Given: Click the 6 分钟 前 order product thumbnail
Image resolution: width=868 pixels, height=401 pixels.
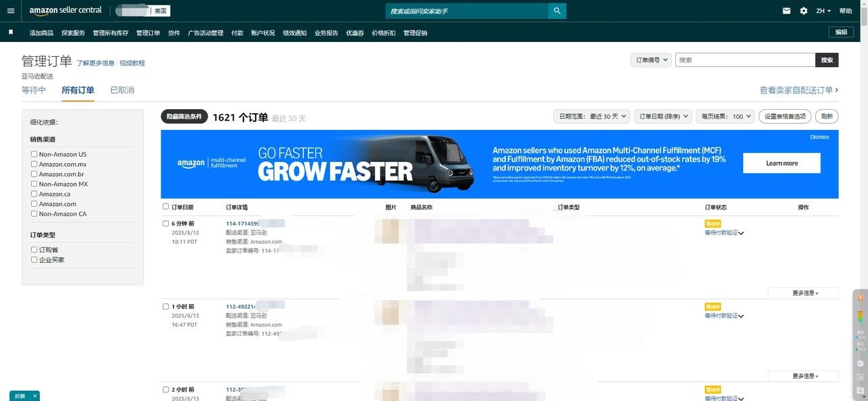Looking at the screenshot, I should click(x=391, y=232).
